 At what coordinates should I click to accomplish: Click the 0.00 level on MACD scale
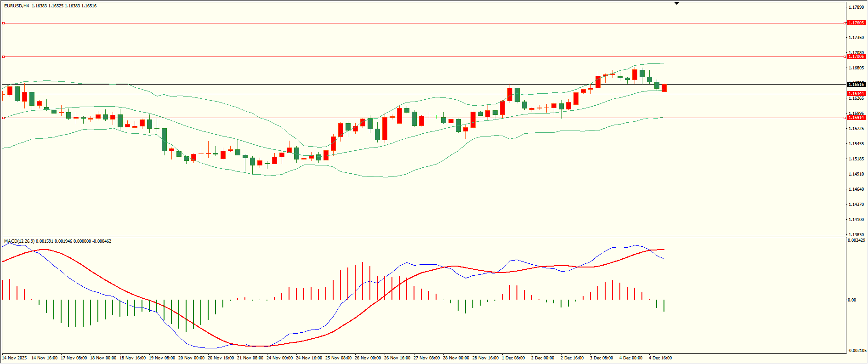point(852,300)
